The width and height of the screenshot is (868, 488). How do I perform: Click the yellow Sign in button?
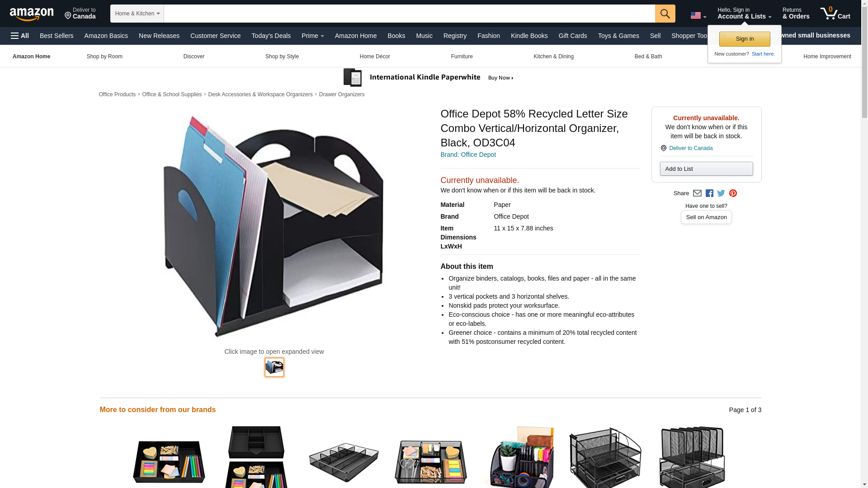click(744, 39)
